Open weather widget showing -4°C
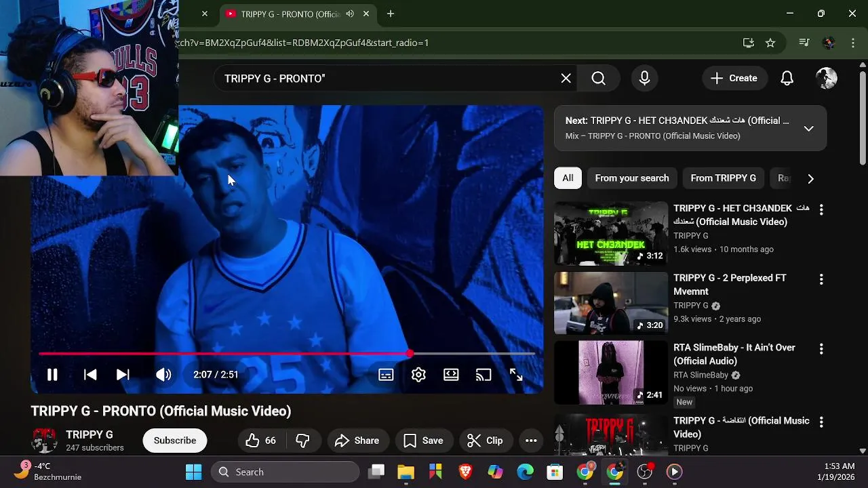The height and width of the screenshot is (488, 868). (x=49, y=472)
